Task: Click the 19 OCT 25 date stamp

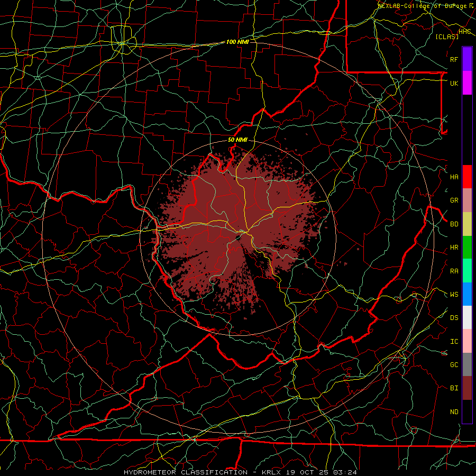Action: [x=307, y=472]
